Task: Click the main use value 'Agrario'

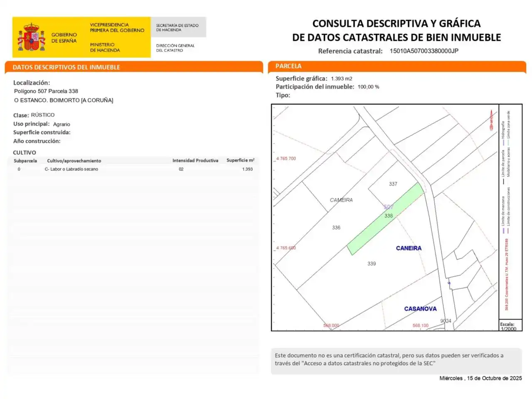Action: [62, 124]
